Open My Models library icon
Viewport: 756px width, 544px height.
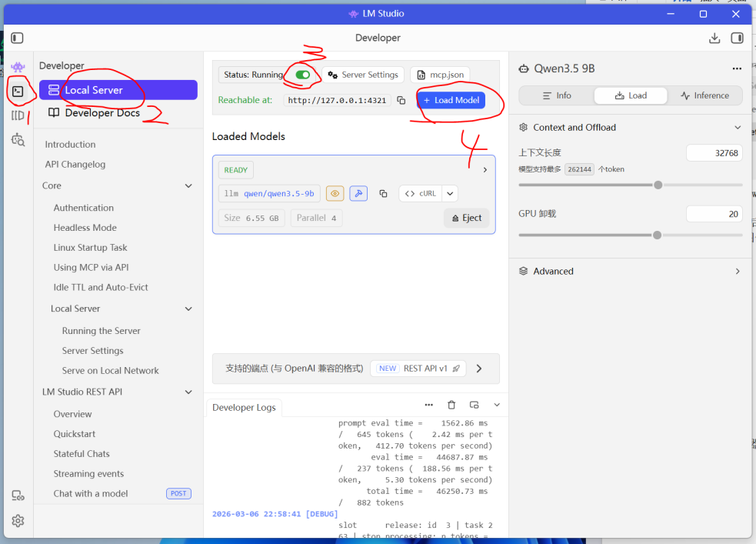18,115
